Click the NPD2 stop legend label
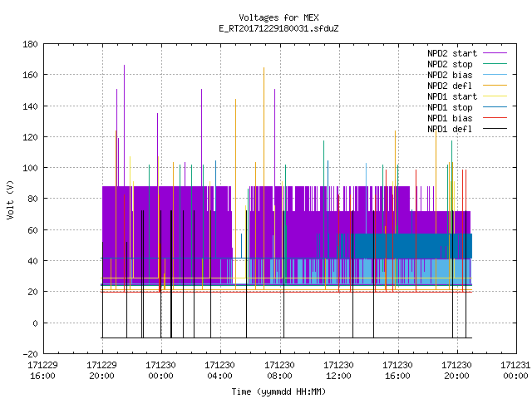This screenshot has width=532, height=399. (x=450, y=64)
